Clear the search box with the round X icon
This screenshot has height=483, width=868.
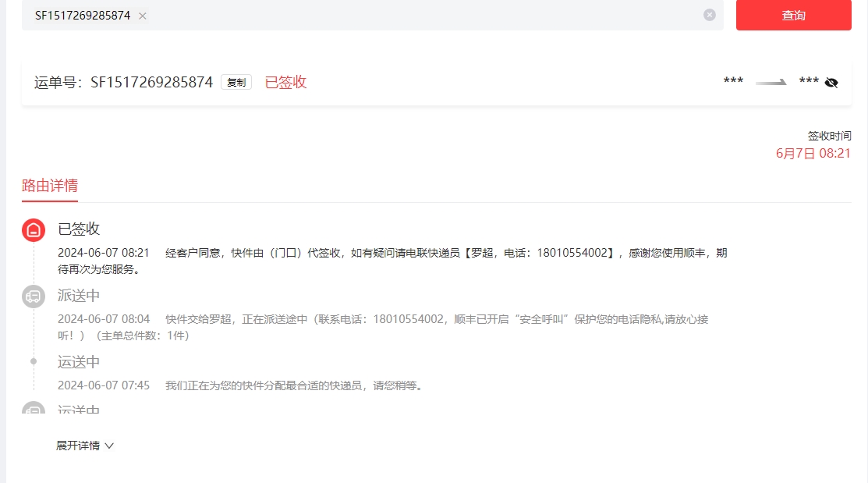(x=709, y=15)
